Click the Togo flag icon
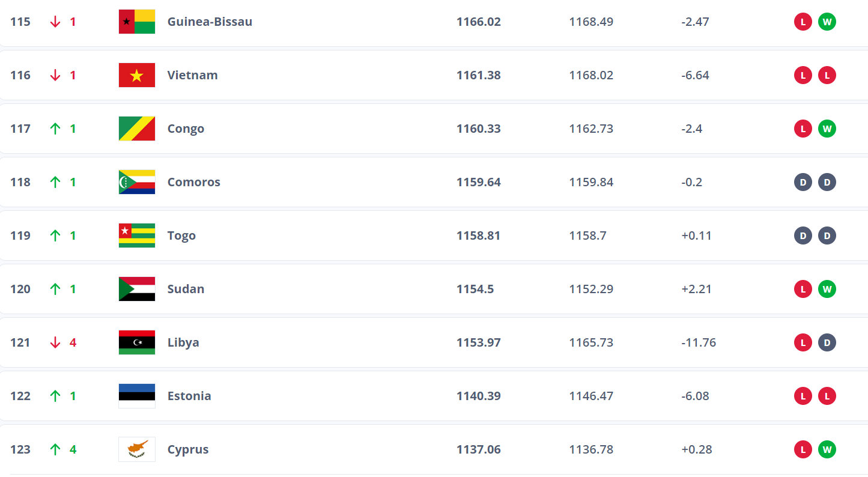Viewport: 868px width, 477px height. 137,235
